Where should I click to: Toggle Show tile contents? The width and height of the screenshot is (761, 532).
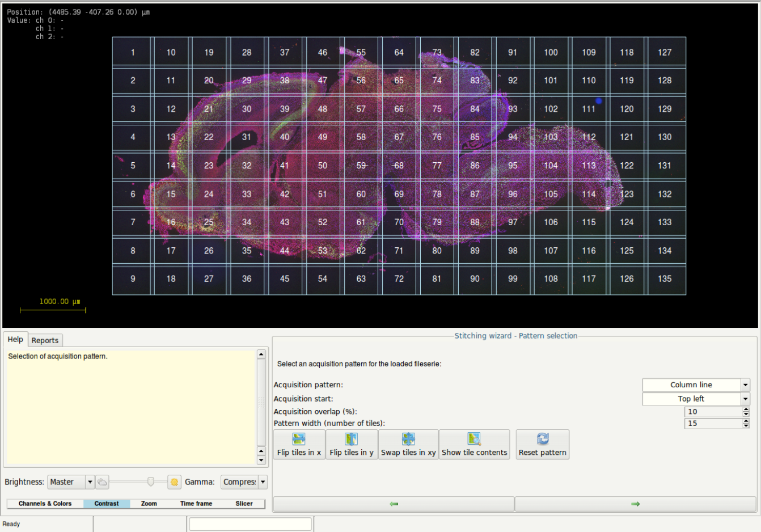474,445
